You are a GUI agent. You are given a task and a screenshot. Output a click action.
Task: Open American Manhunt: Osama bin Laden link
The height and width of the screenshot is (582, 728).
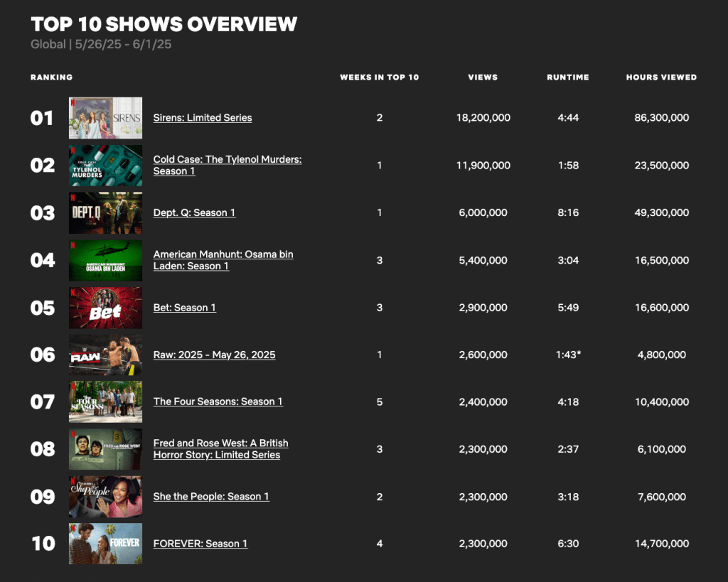223,260
